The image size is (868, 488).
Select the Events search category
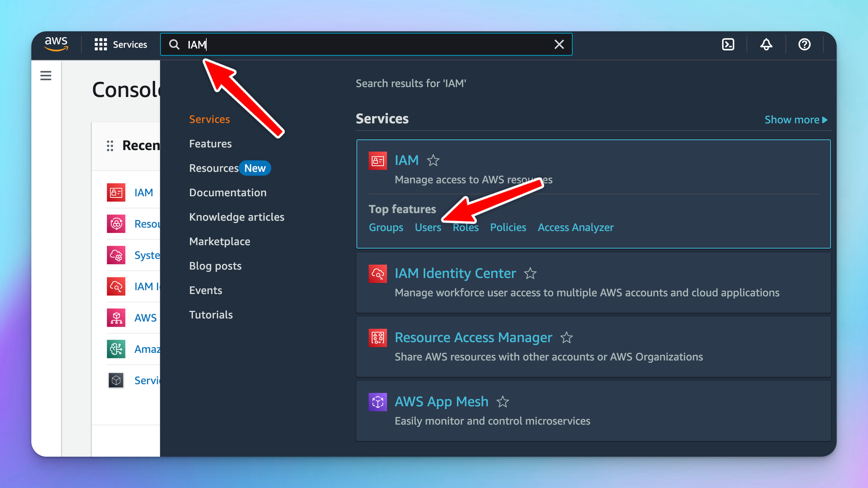pos(206,291)
